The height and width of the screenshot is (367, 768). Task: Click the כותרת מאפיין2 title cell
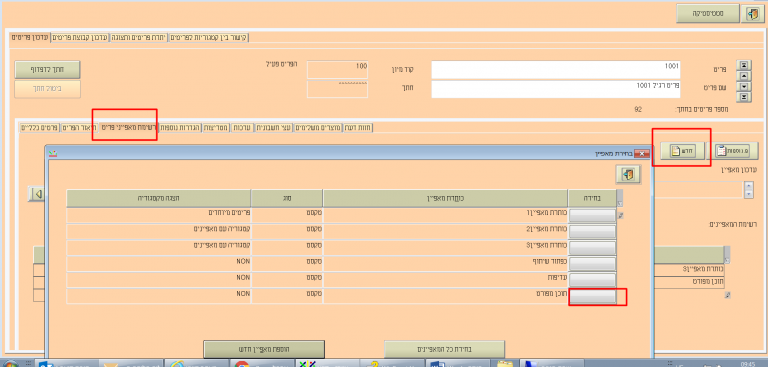(x=445, y=231)
